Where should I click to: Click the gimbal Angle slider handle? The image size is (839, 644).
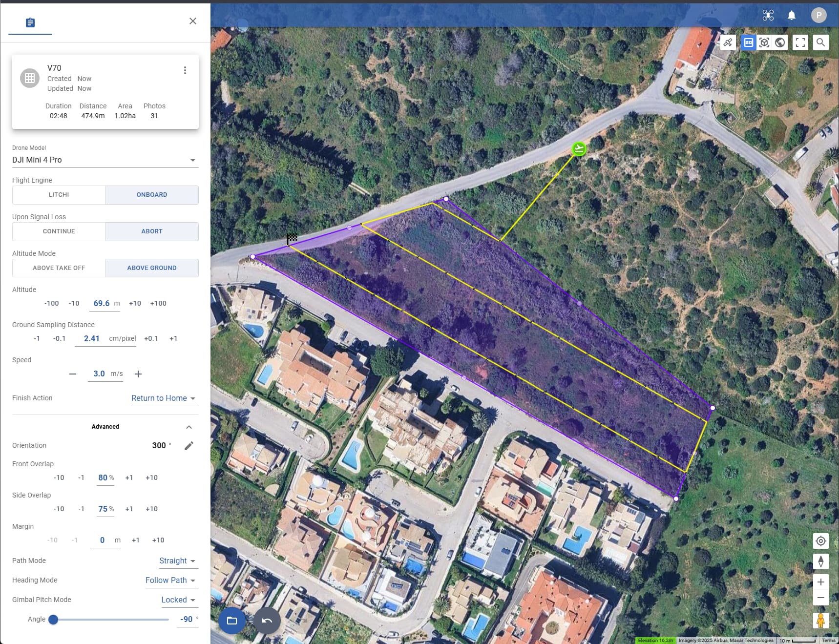click(x=53, y=619)
